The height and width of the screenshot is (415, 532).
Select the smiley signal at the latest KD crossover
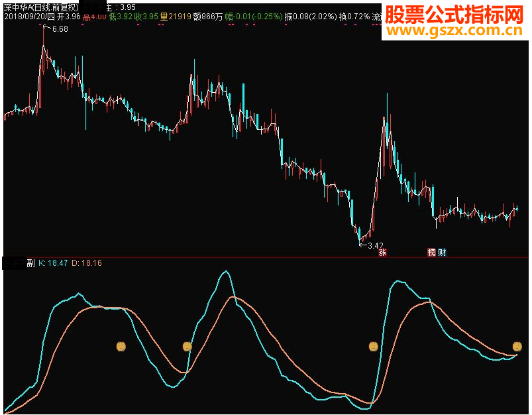(517, 346)
